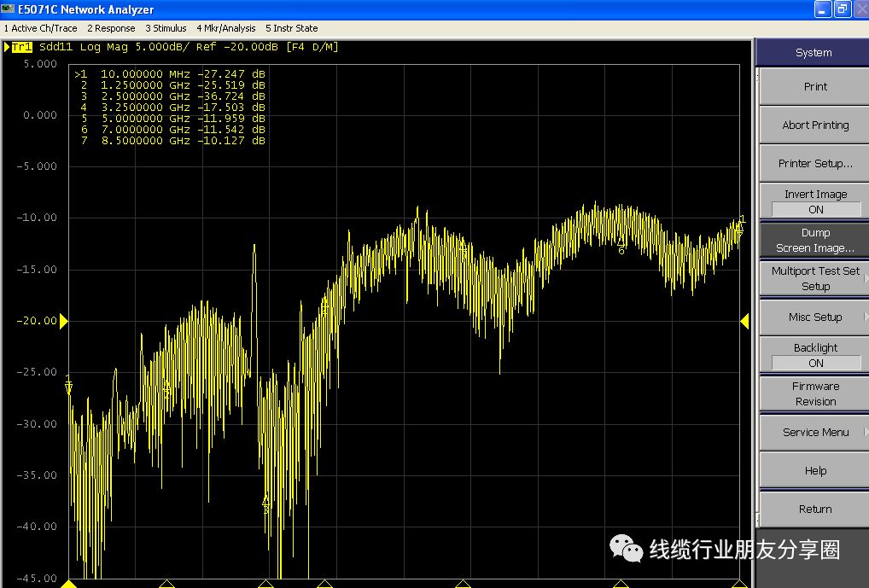
Task: Click marker 1 at the trace's left edge
Action: (68, 386)
